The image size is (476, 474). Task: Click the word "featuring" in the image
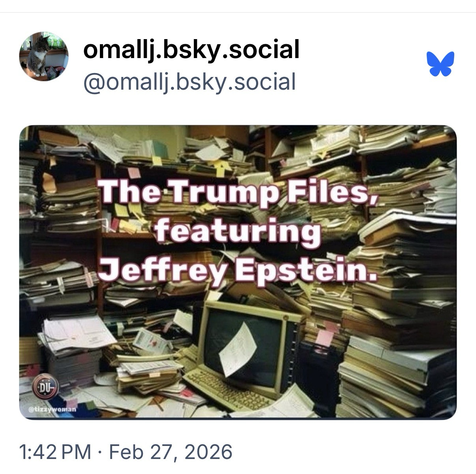tap(238, 232)
